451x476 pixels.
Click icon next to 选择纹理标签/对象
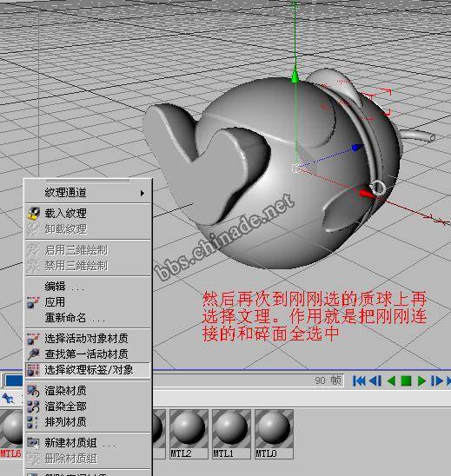[33, 370]
